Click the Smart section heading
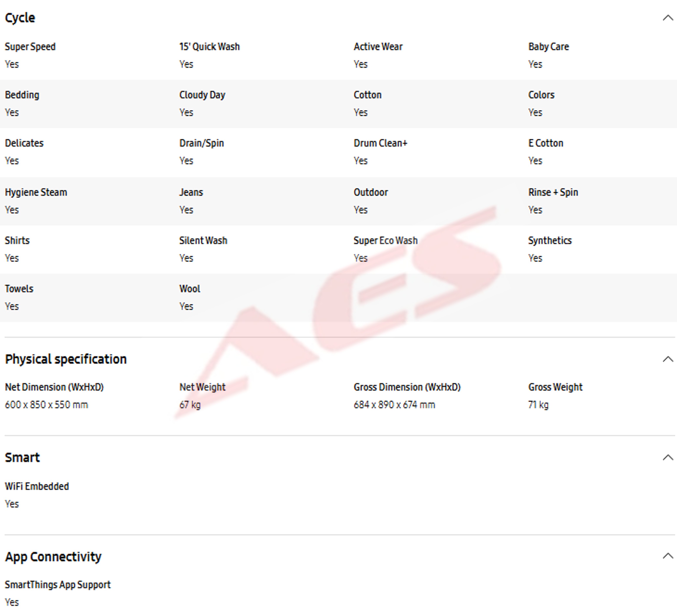This screenshot has width=677, height=616. point(22,457)
